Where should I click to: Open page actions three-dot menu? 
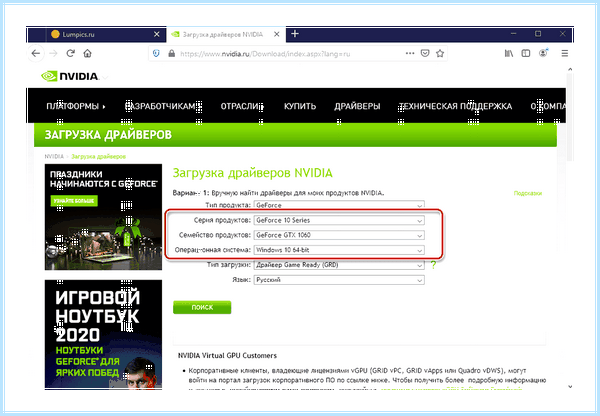(x=410, y=53)
